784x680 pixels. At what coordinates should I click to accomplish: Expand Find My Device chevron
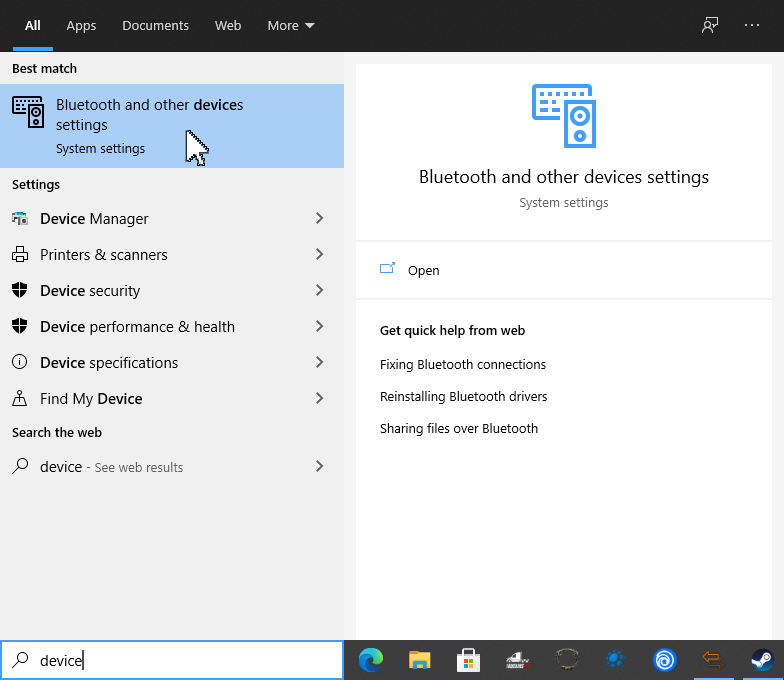(319, 398)
